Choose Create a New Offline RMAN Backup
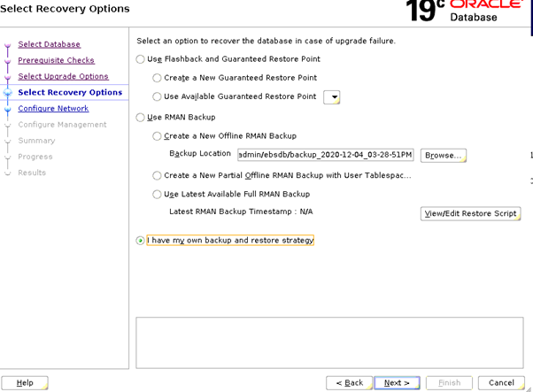Viewport: 533px width, 392px height. pyautogui.click(x=157, y=136)
